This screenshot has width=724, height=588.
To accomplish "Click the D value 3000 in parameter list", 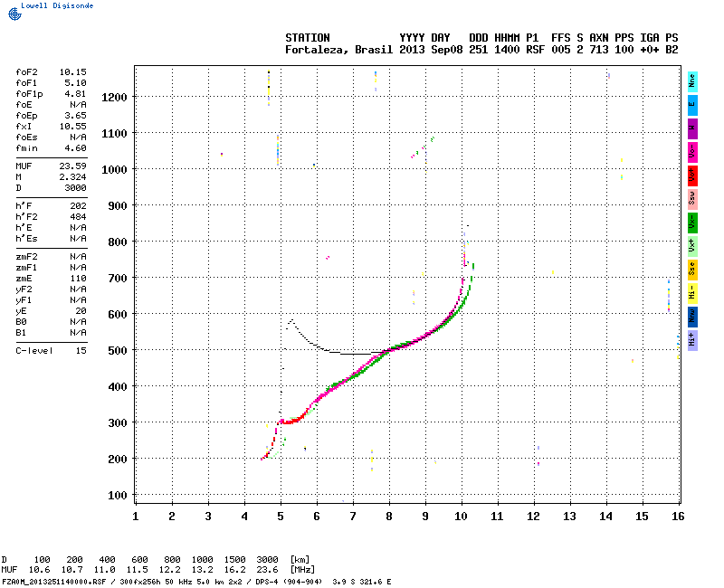I will [75, 188].
